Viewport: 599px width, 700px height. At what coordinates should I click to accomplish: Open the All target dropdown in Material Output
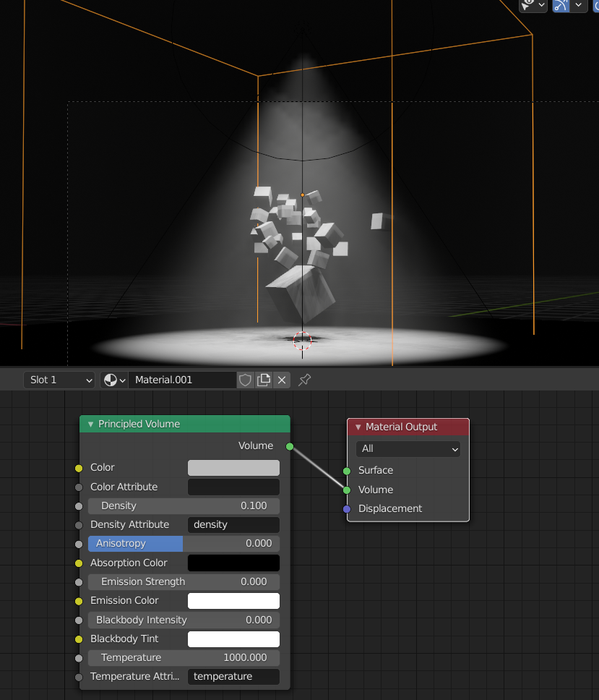pyautogui.click(x=408, y=449)
